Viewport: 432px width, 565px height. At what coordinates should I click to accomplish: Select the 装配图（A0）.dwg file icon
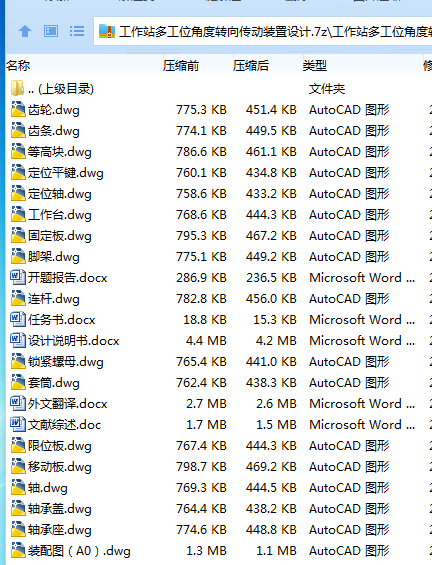(18, 551)
